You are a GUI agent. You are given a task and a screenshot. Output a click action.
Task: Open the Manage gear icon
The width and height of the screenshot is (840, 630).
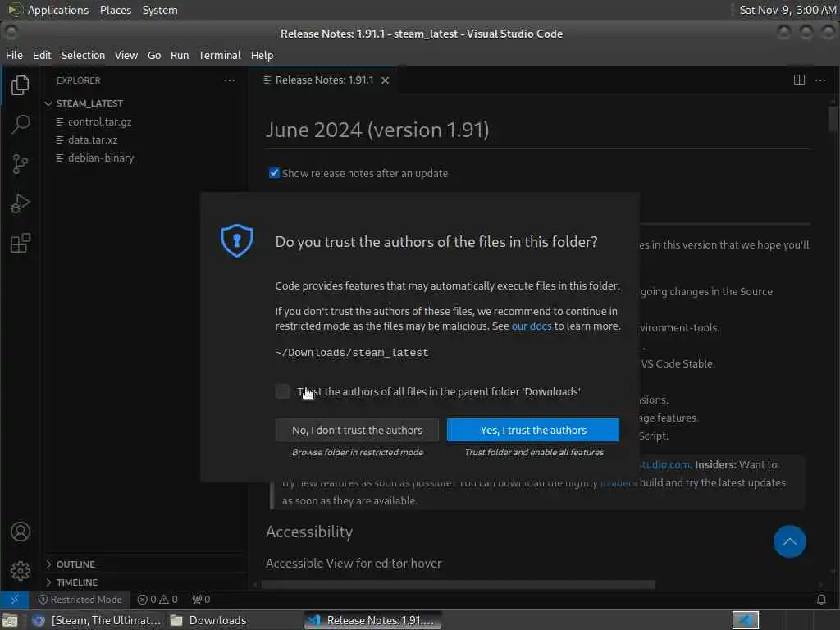[x=21, y=571]
